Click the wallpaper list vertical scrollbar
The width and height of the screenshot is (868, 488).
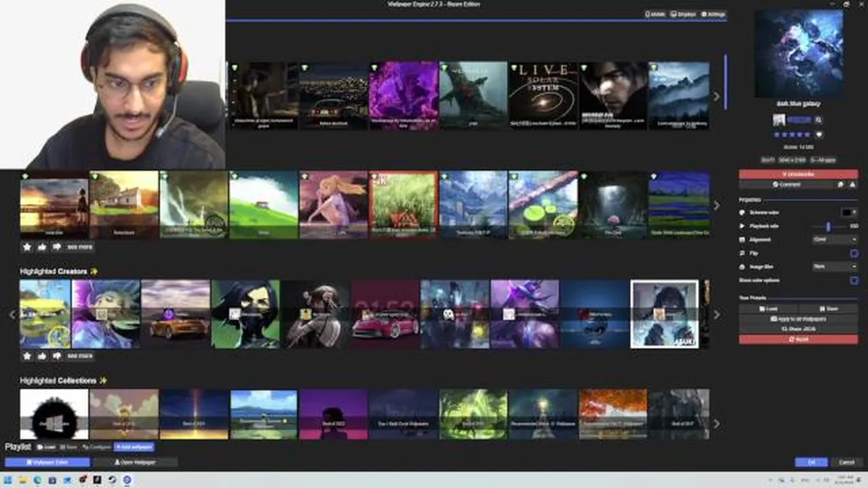pyautogui.click(x=725, y=81)
